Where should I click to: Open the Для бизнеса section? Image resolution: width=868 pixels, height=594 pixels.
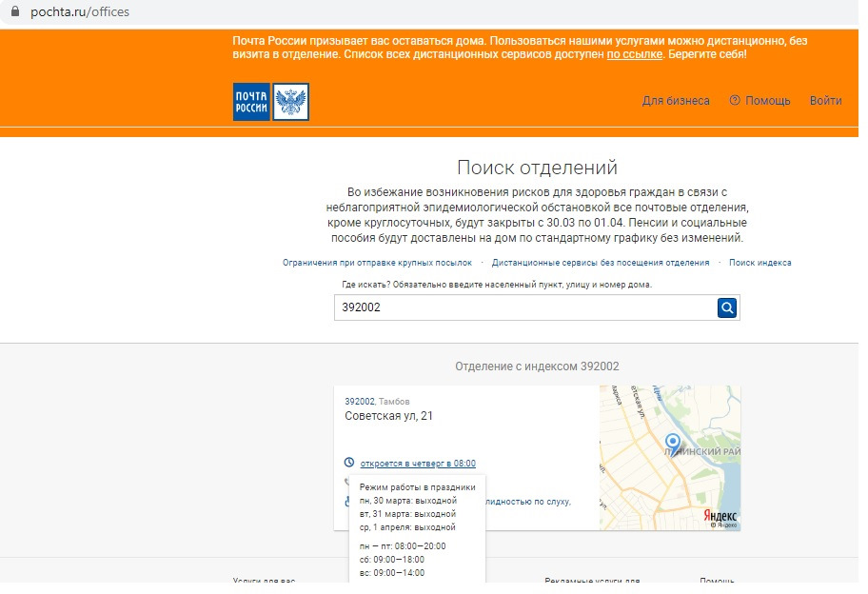click(x=676, y=101)
